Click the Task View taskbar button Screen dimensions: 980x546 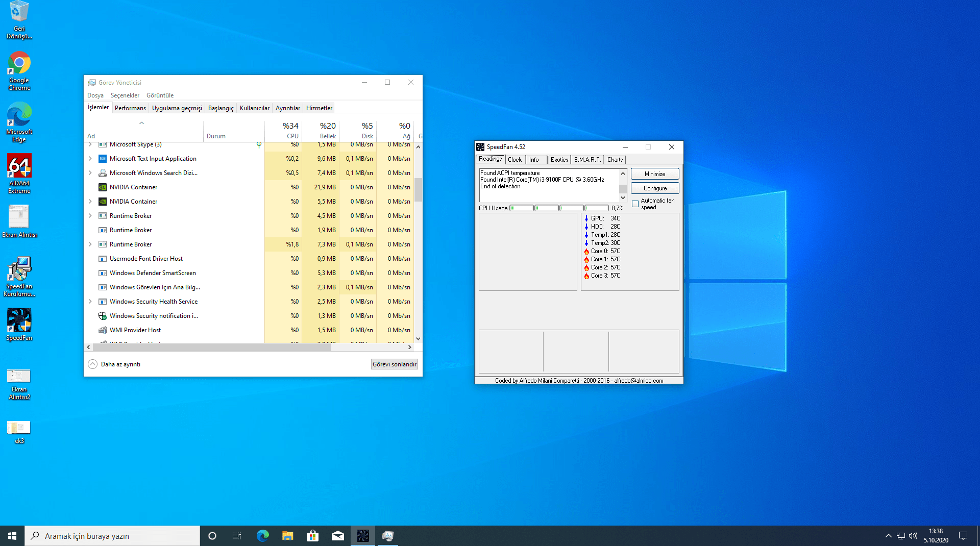tap(237, 536)
